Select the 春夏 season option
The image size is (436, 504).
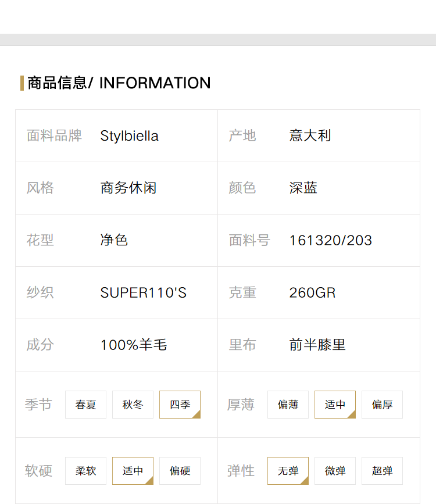point(85,405)
